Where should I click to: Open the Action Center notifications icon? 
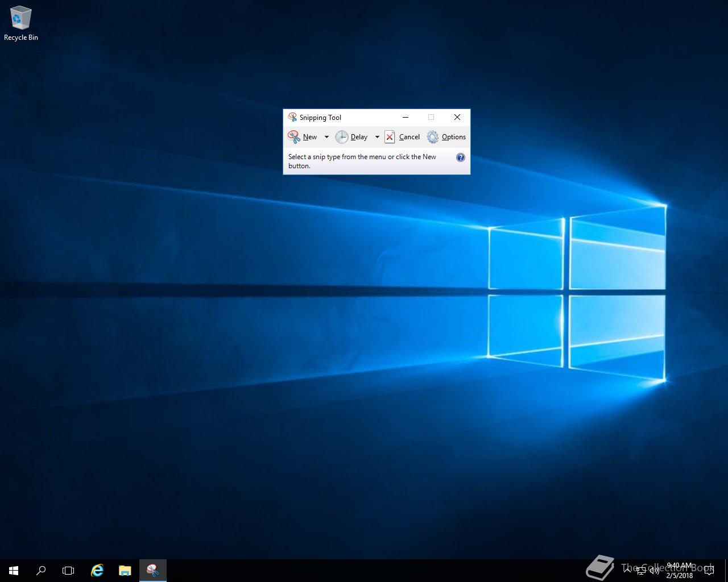coord(709,570)
